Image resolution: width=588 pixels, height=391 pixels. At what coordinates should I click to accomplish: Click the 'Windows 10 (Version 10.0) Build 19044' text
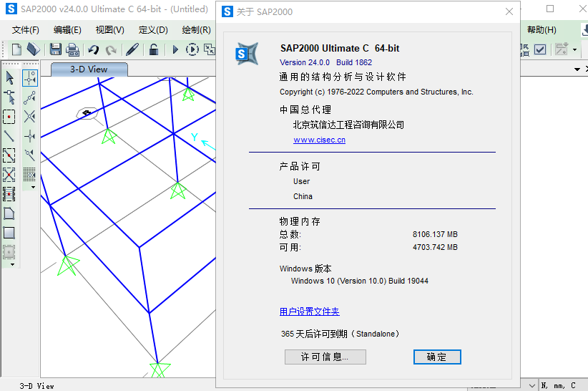(360, 281)
